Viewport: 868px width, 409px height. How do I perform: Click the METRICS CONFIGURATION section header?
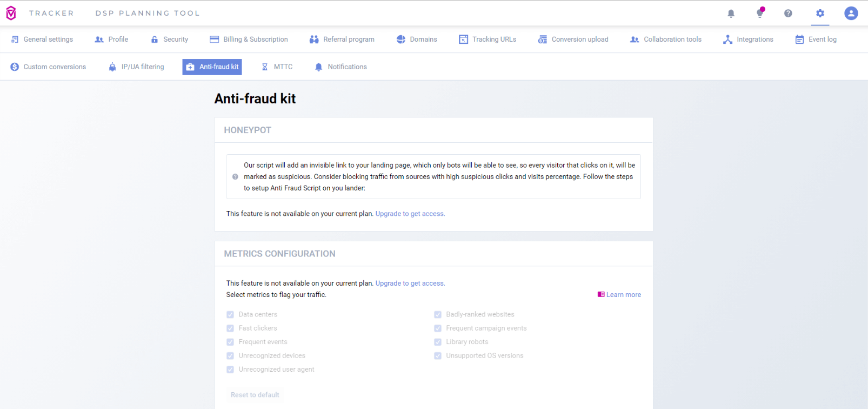click(280, 254)
